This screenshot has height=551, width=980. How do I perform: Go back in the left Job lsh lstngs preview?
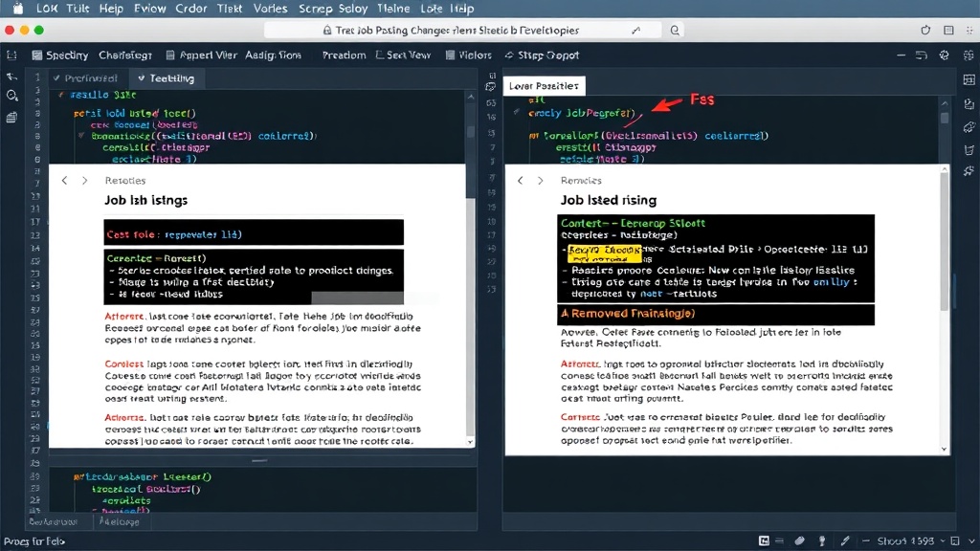tap(64, 181)
